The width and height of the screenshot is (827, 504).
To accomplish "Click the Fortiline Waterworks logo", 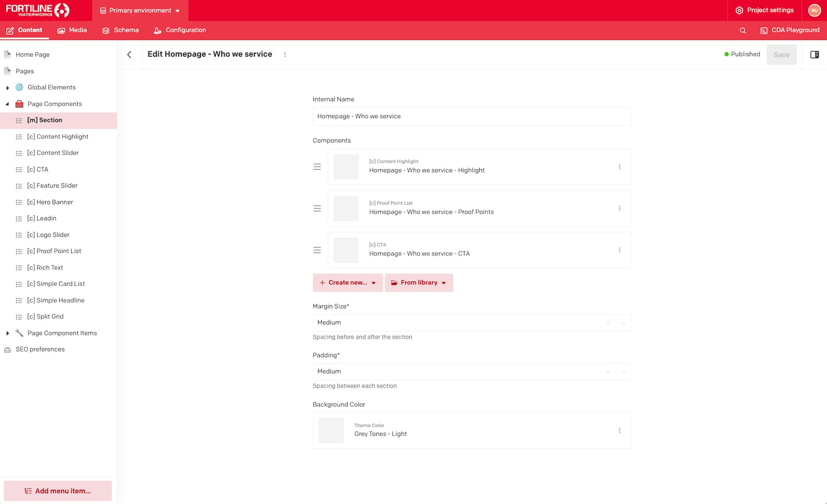I will (x=38, y=10).
